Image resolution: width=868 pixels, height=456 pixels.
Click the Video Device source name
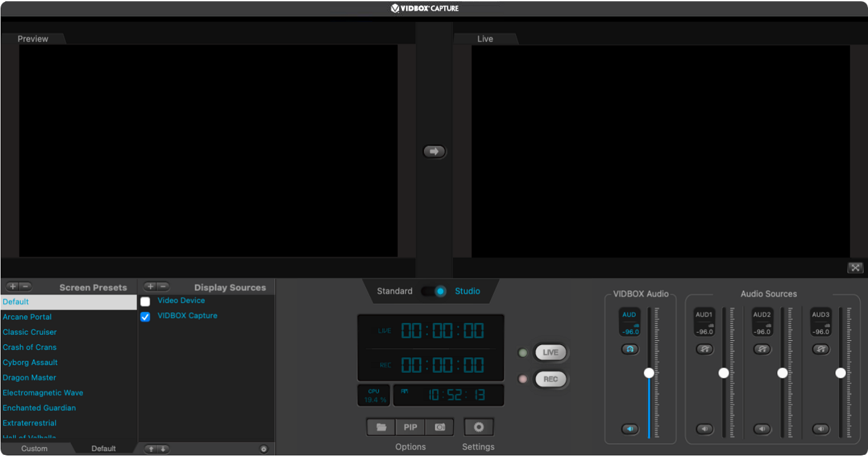coord(181,300)
